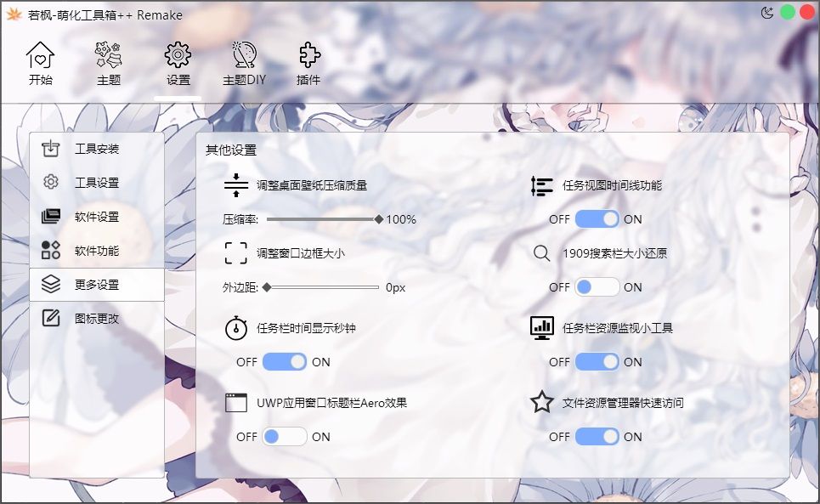Click the 更多设置 layers icon
This screenshot has width=820, height=504.
click(51, 284)
